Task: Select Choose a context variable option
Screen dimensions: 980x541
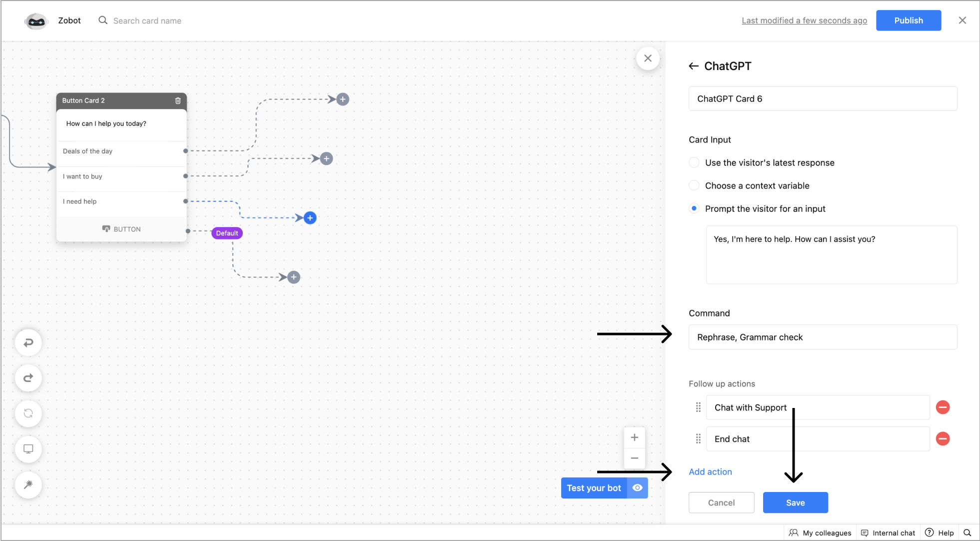Action: 694,185
